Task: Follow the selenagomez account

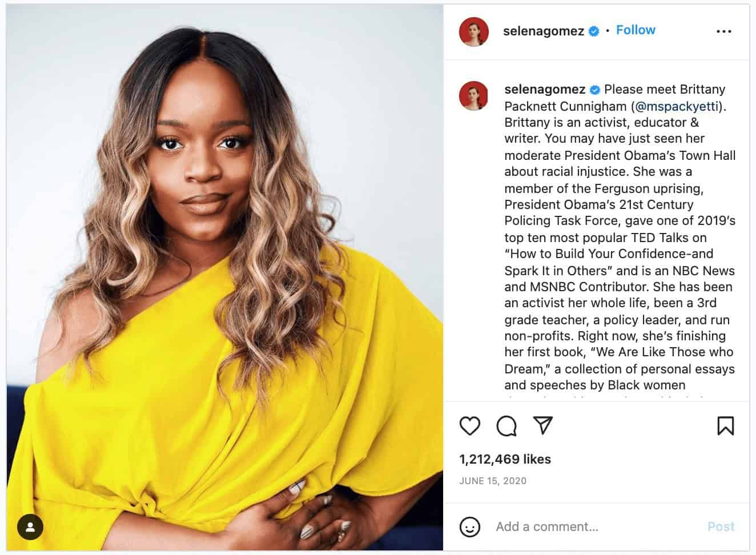Action: [x=636, y=30]
